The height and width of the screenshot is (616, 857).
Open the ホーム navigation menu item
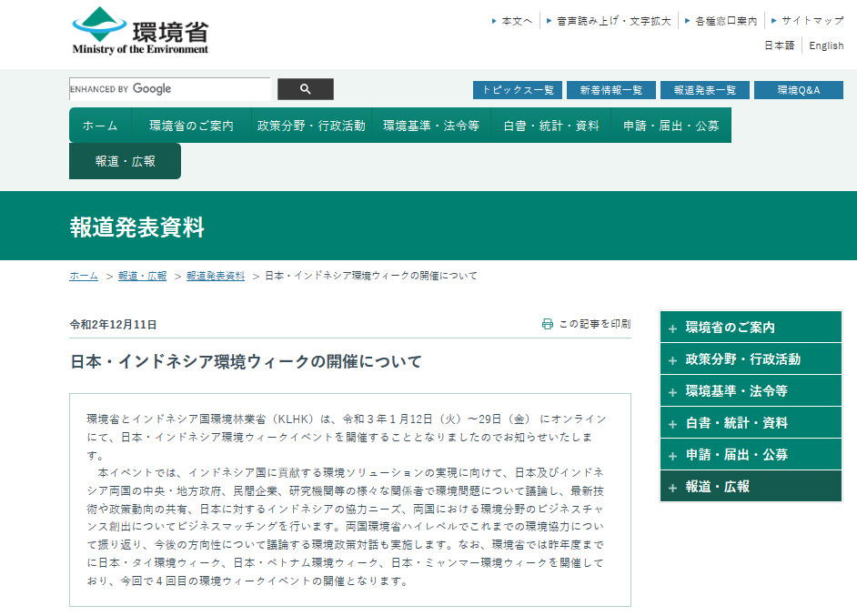coord(100,126)
